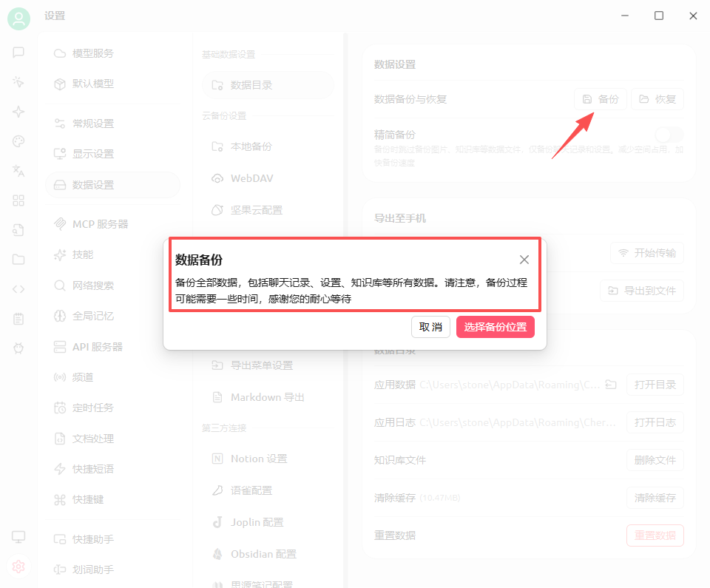Click the 应用日志 path text
710x588 pixels.
click(x=518, y=422)
